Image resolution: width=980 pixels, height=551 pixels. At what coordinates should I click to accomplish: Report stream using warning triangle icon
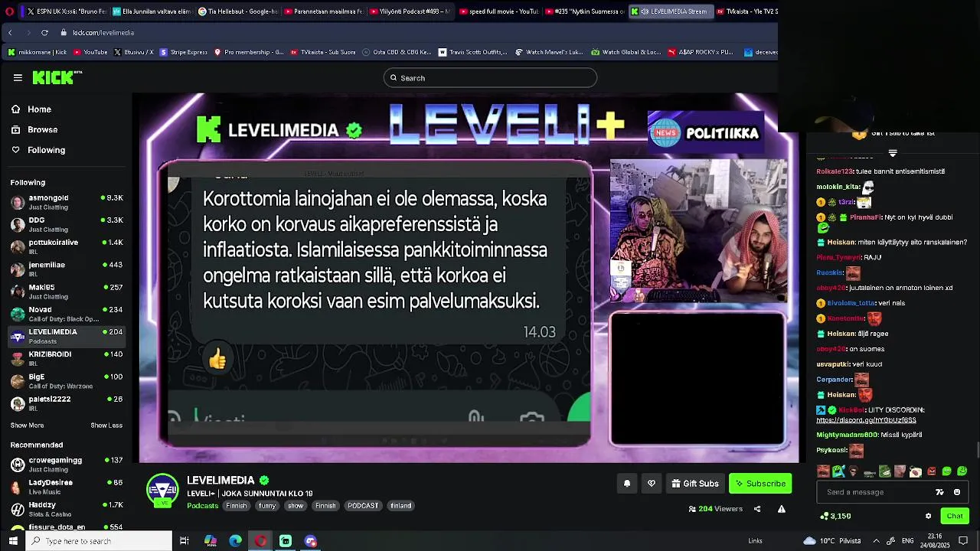coord(782,509)
